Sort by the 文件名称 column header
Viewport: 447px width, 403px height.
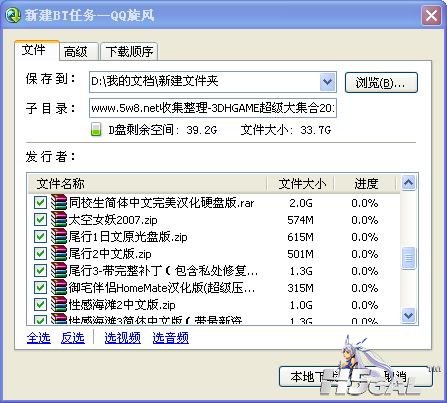pyautogui.click(x=147, y=183)
